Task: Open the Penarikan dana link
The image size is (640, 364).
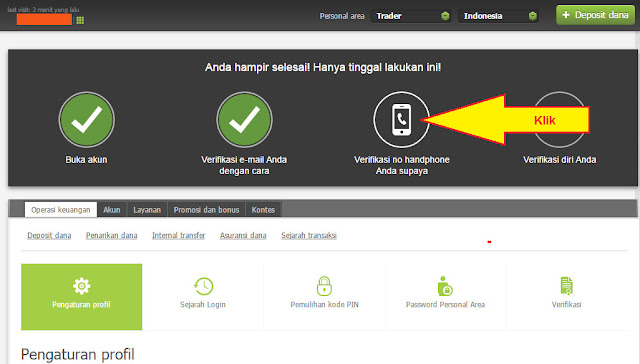Action: coord(111,235)
